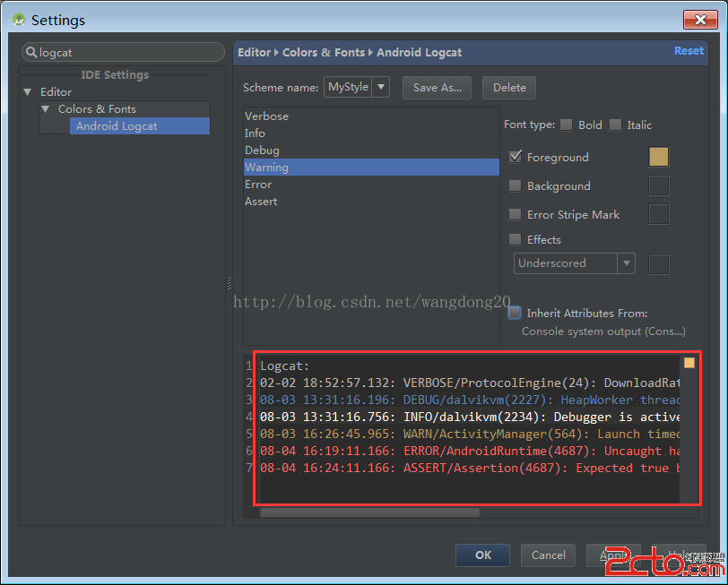Image resolution: width=728 pixels, height=585 pixels.
Task: Click Editor in breadcrumb header
Action: click(x=254, y=53)
